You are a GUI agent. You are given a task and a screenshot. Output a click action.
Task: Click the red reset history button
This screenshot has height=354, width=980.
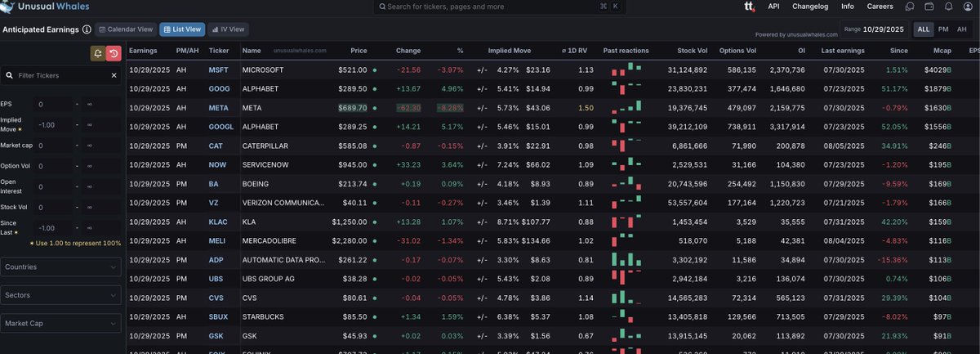coord(114,53)
